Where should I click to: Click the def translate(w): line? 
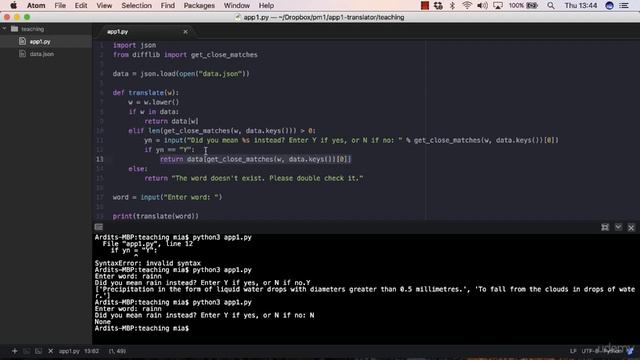click(x=146, y=93)
